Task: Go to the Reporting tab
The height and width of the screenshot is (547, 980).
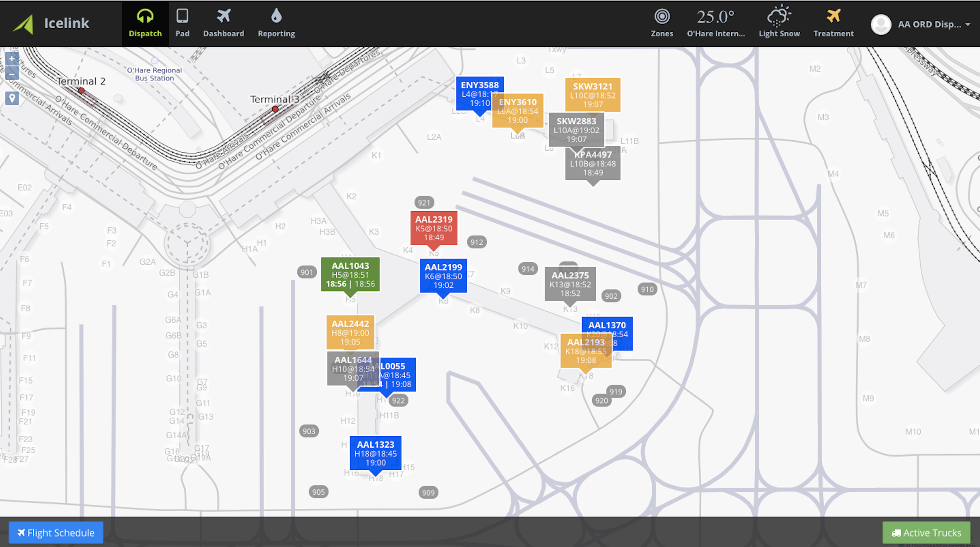Action: [x=276, y=23]
